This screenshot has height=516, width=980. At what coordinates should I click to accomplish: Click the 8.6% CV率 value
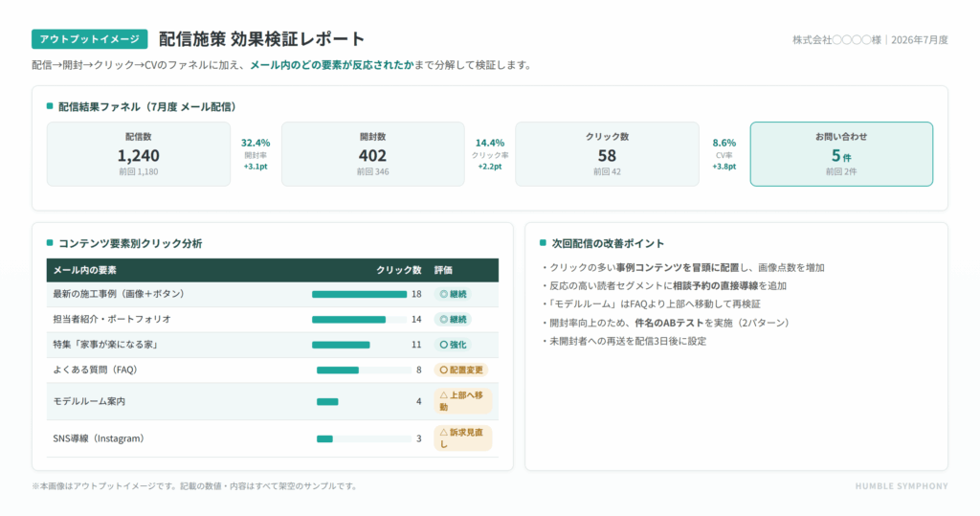tap(724, 144)
